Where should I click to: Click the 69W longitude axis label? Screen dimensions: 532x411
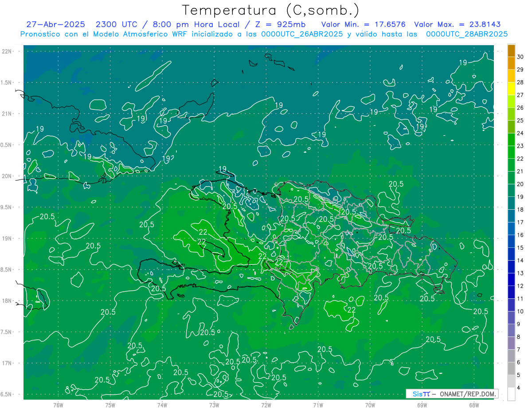pyautogui.click(x=422, y=405)
